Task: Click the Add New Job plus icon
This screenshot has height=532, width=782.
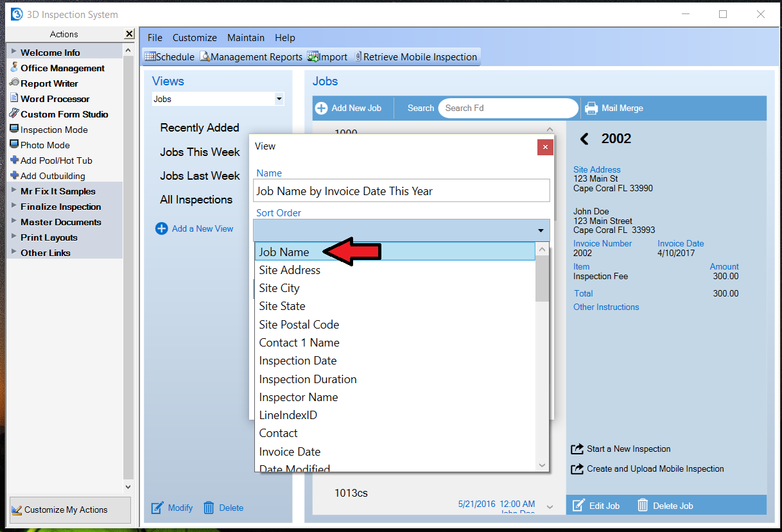Action: pos(321,108)
